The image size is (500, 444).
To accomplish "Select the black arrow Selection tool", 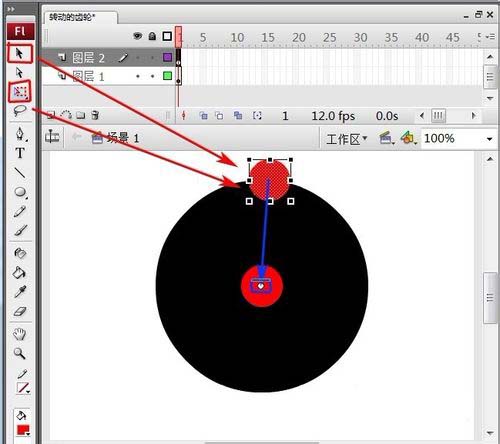I will (x=19, y=53).
